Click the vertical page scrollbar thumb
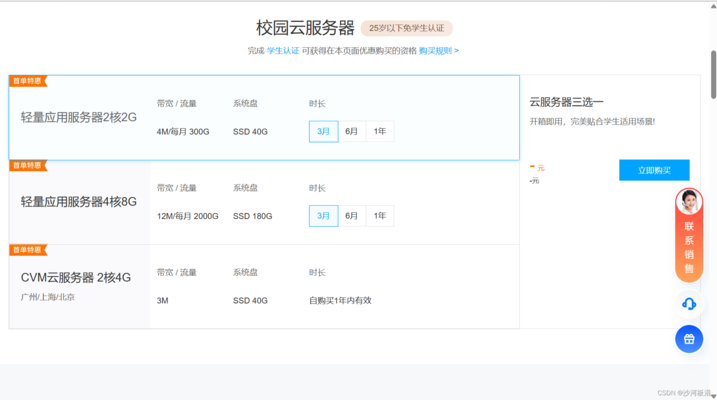Screen dimensions: 717x400 (x=713, y=75)
